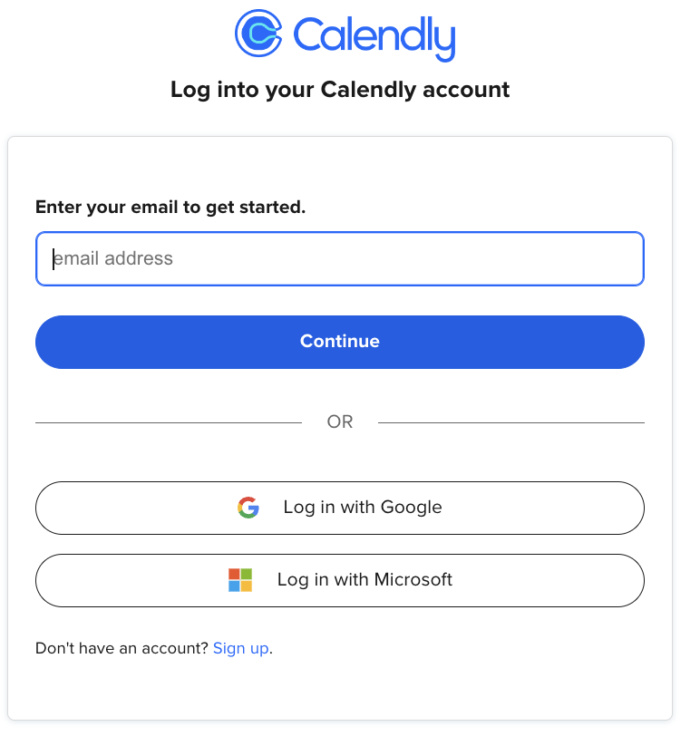
Task: Click the "Enter your email to get started" label
Action: tap(170, 208)
